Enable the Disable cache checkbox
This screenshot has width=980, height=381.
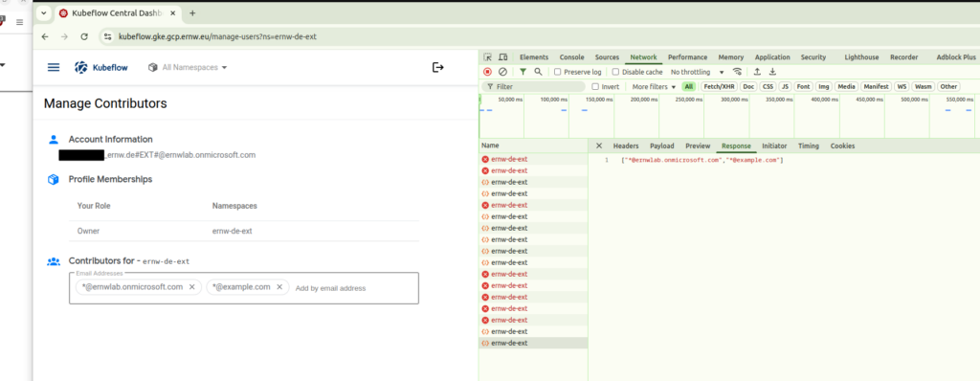coord(615,72)
